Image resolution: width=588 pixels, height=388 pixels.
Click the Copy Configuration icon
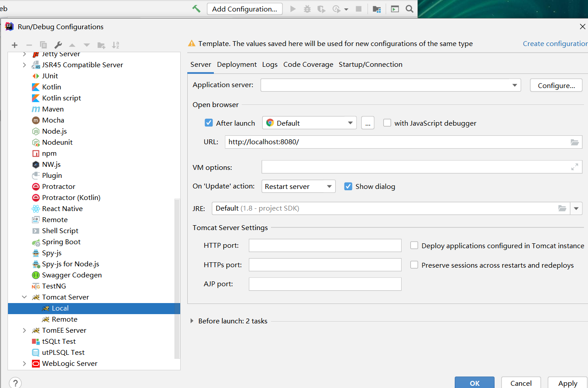43,45
